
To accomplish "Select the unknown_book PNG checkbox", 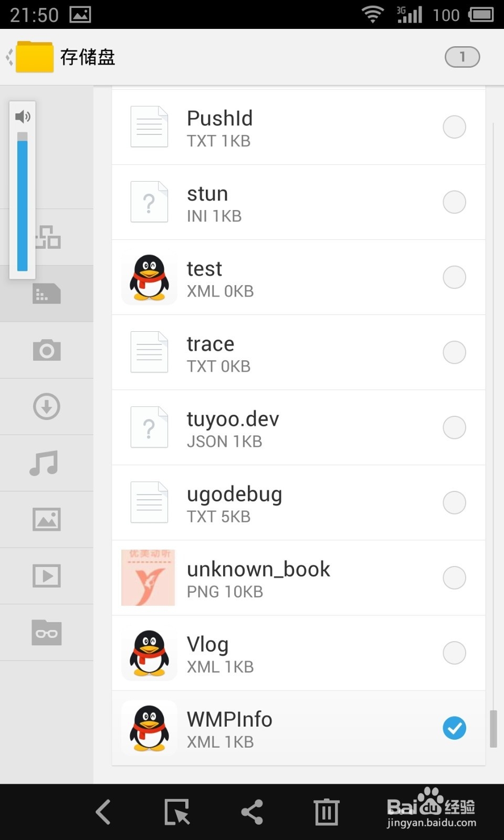I will [x=455, y=577].
